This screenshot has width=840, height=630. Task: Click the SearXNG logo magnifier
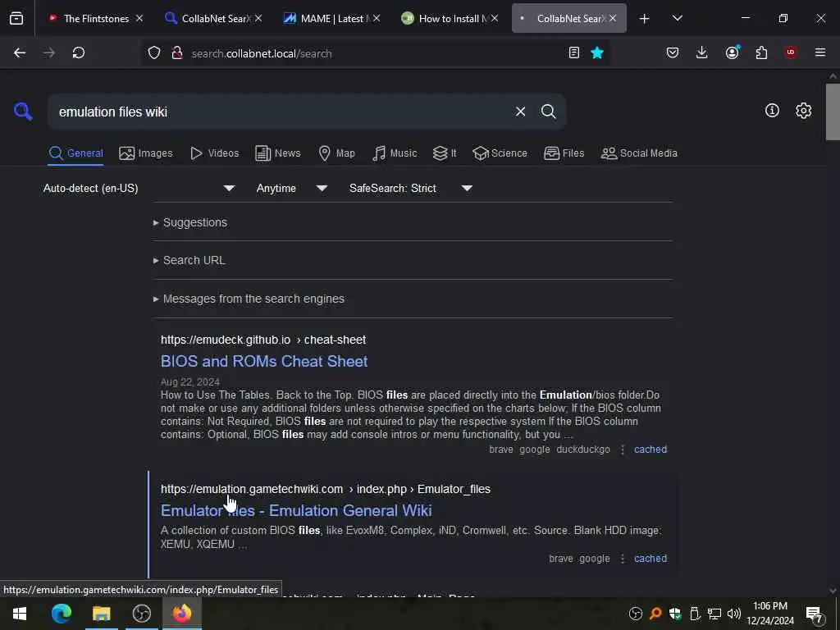tap(23, 112)
